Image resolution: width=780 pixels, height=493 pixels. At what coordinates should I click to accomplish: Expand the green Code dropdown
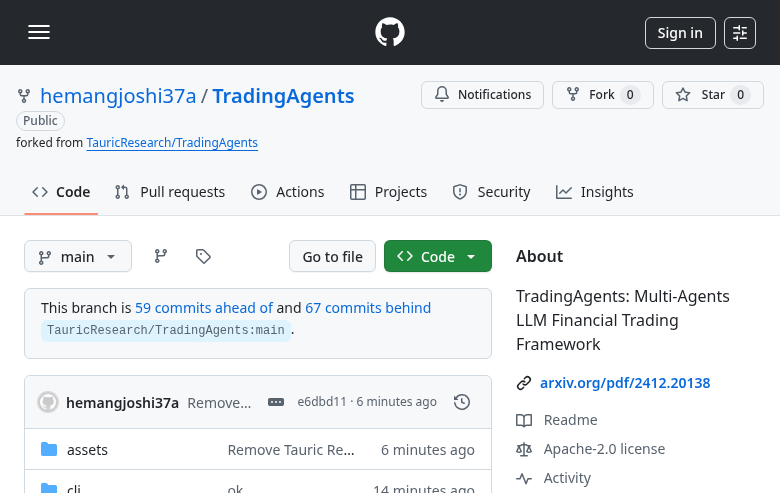point(437,256)
